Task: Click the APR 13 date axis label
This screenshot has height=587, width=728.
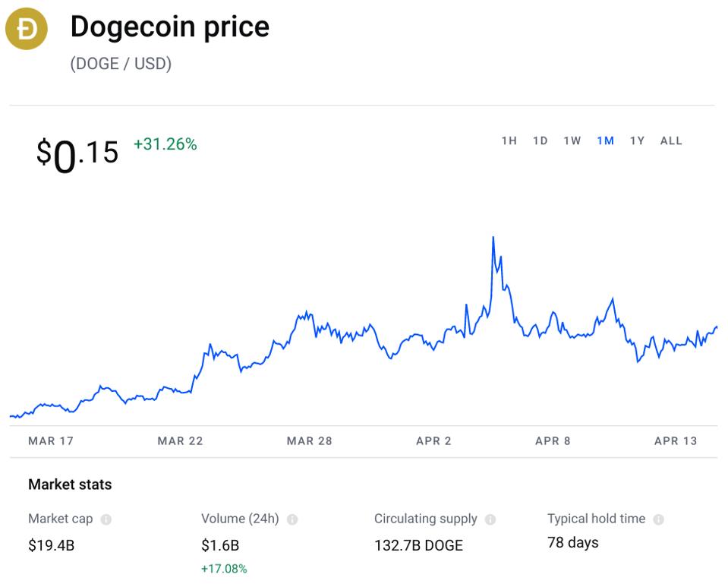Action: click(x=676, y=440)
